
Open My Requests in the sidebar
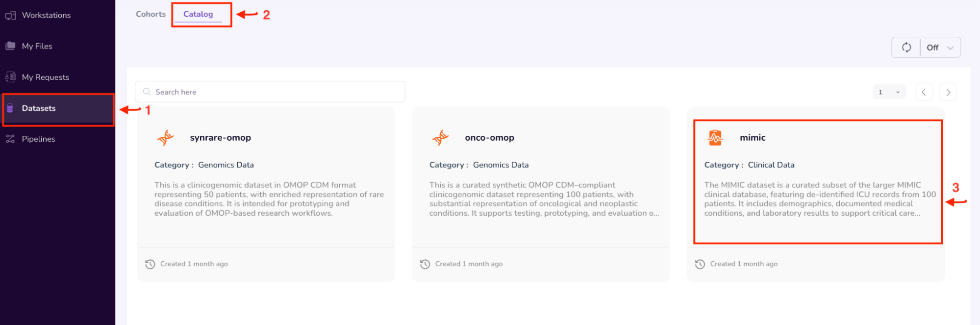[x=45, y=77]
